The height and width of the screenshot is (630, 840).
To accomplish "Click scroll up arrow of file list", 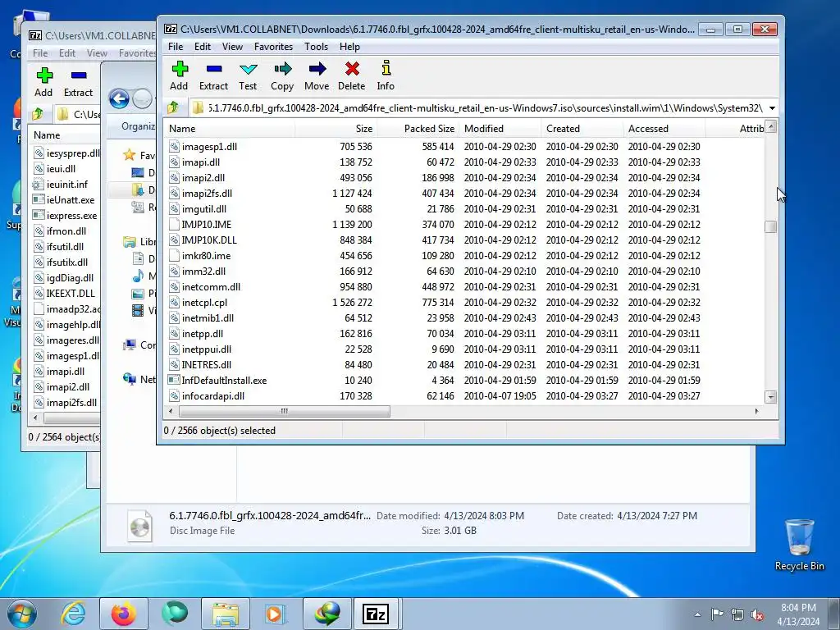I will (x=770, y=127).
